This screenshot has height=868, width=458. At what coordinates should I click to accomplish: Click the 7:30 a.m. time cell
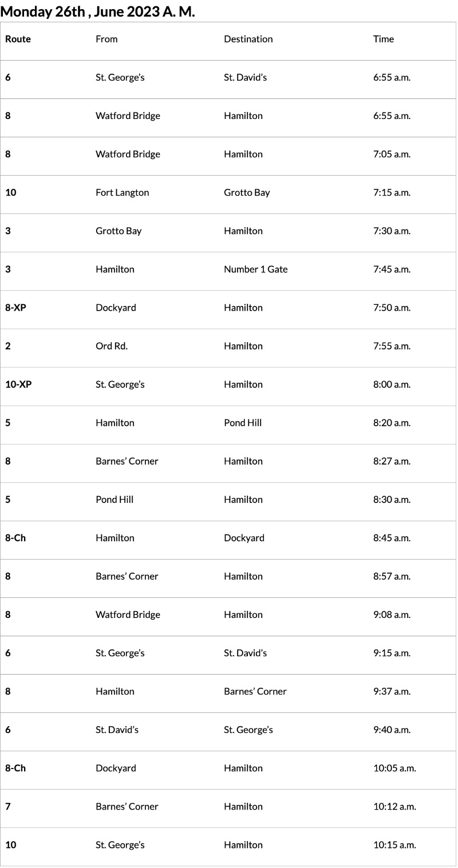click(392, 231)
